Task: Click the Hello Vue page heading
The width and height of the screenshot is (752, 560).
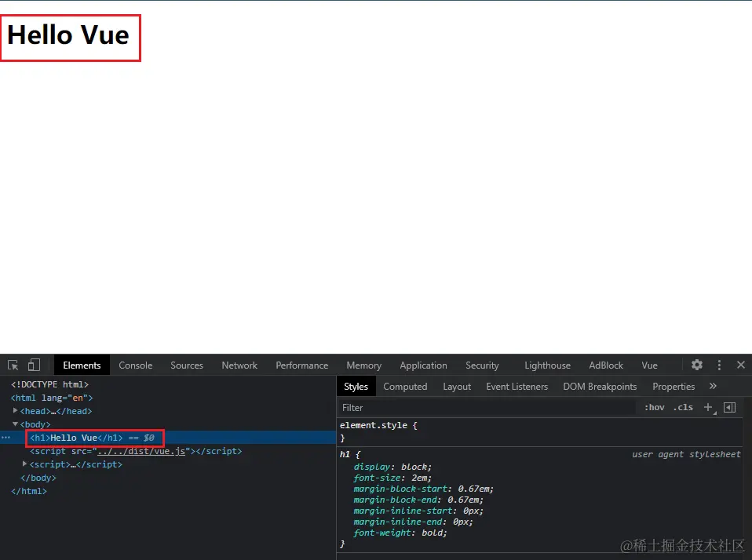Action: pyautogui.click(x=68, y=35)
